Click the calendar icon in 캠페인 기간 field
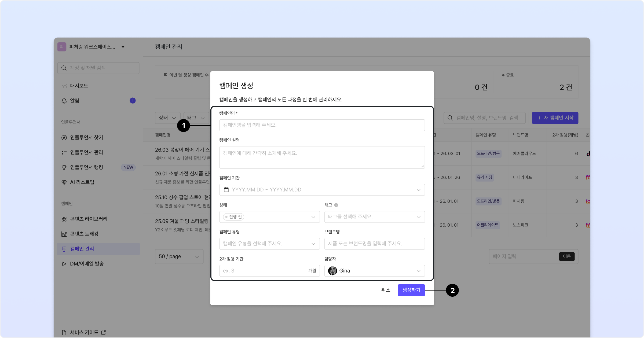The height and width of the screenshot is (338, 644). click(x=226, y=190)
